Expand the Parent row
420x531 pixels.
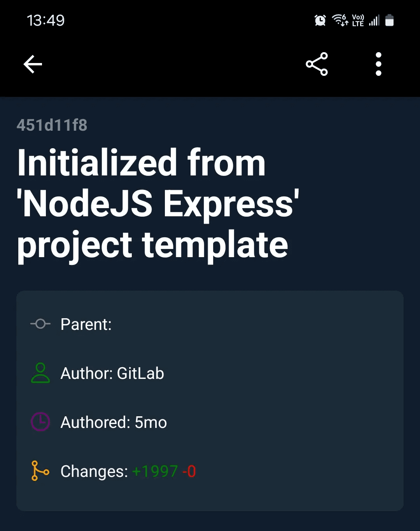[x=86, y=324]
